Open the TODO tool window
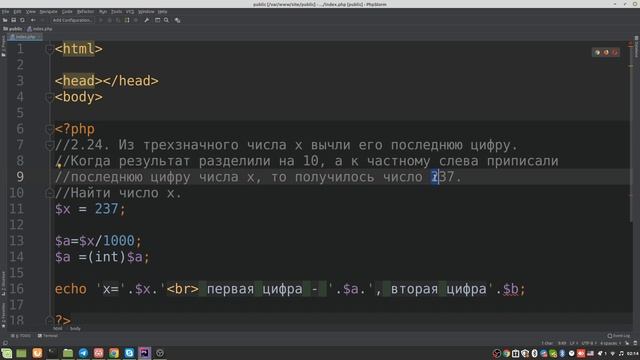 [x=21, y=336]
